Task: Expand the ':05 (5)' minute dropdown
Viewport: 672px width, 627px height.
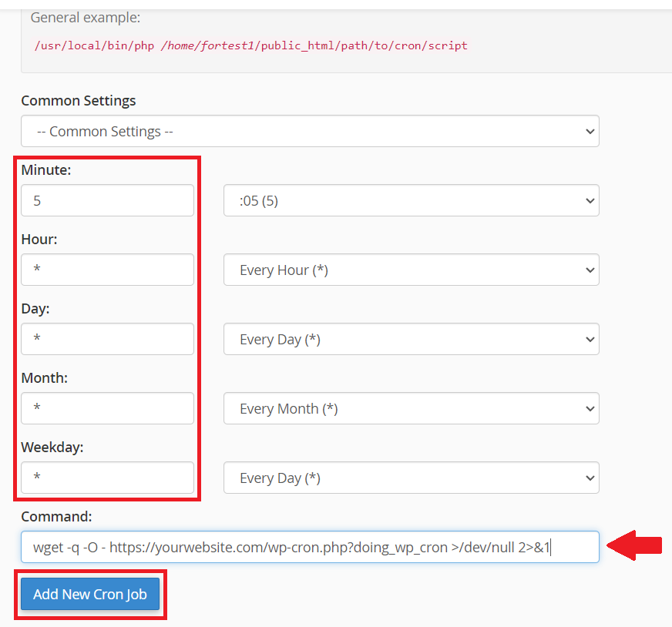Action: (x=411, y=201)
